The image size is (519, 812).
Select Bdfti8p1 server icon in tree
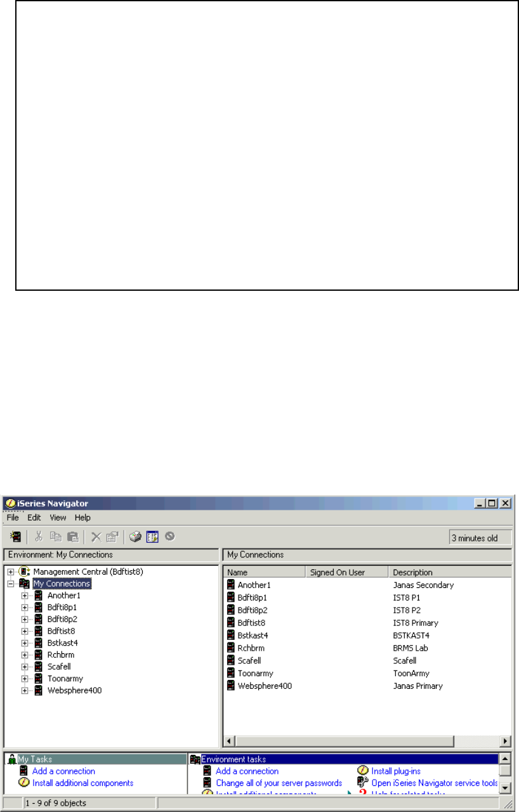pos(39,608)
